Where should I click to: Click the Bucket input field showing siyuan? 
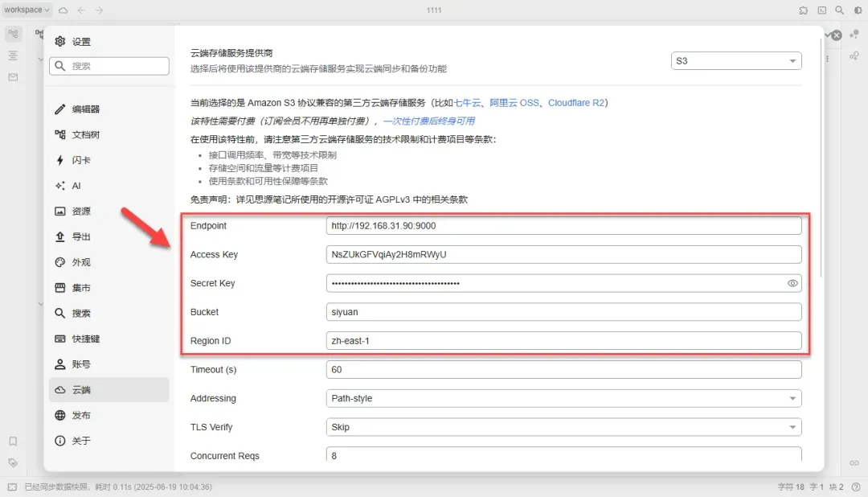[563, 312]
